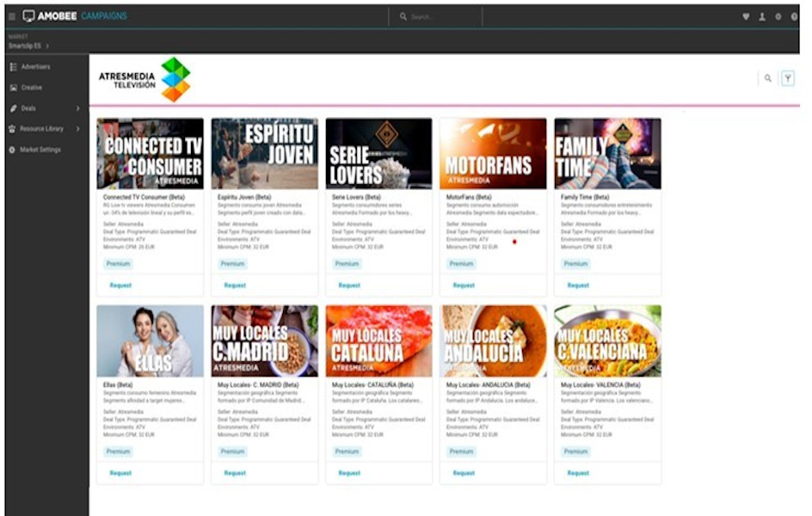Click the 'Family Time (Beta)' title
The width and height of the screenshot is (812, 516).
[x=585, y=197]
